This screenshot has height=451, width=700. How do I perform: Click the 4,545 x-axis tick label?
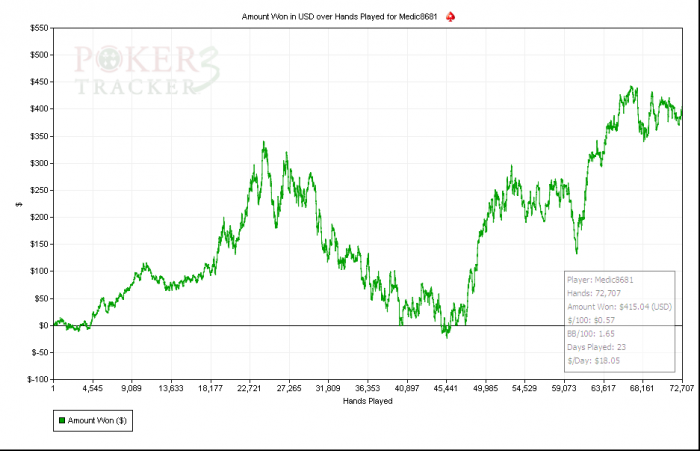(92, 388)
